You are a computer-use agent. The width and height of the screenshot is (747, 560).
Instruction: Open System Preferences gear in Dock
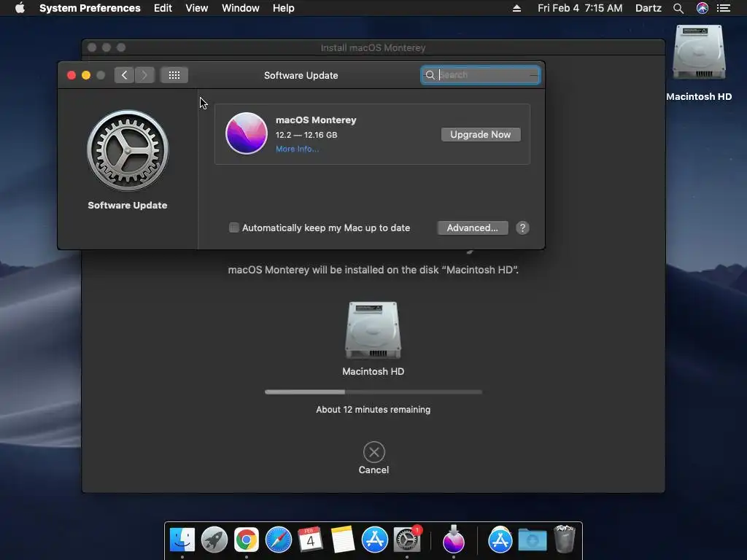[x=407, y=540]
